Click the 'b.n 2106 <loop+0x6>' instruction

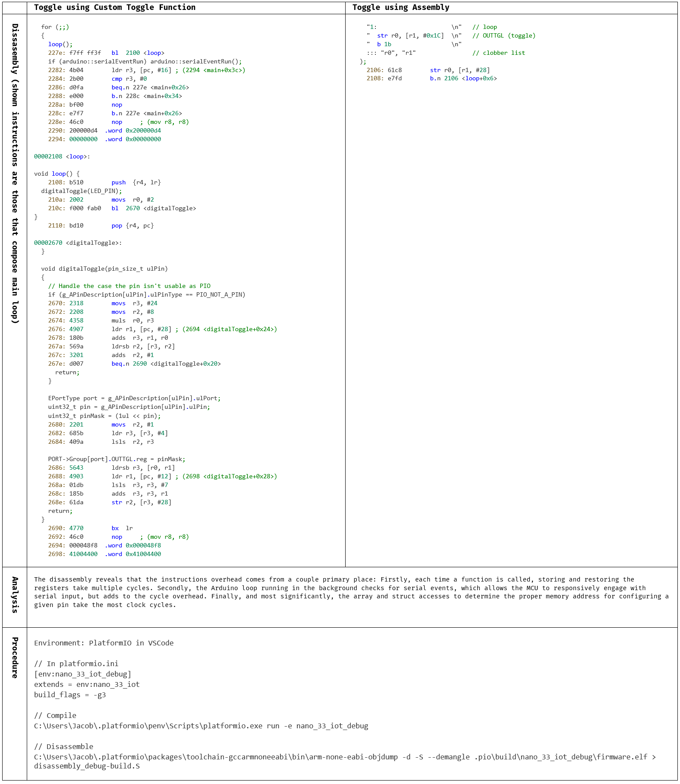pos(463,79)
